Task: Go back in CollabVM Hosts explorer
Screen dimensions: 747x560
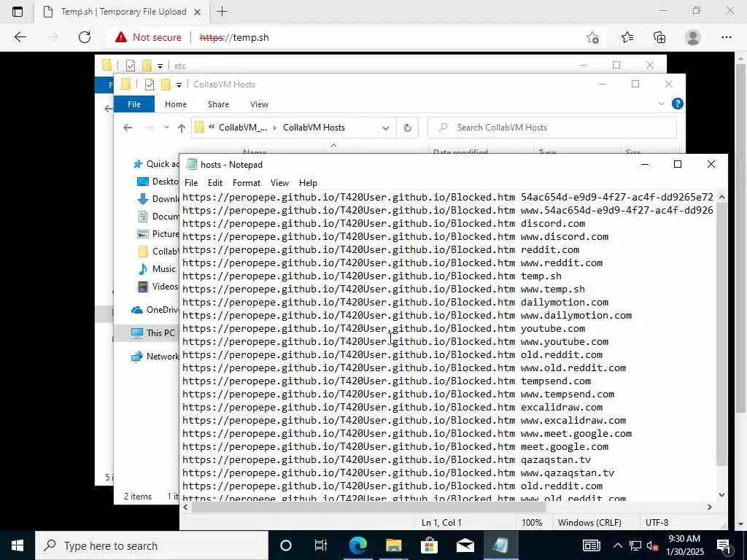Action: 128,128
